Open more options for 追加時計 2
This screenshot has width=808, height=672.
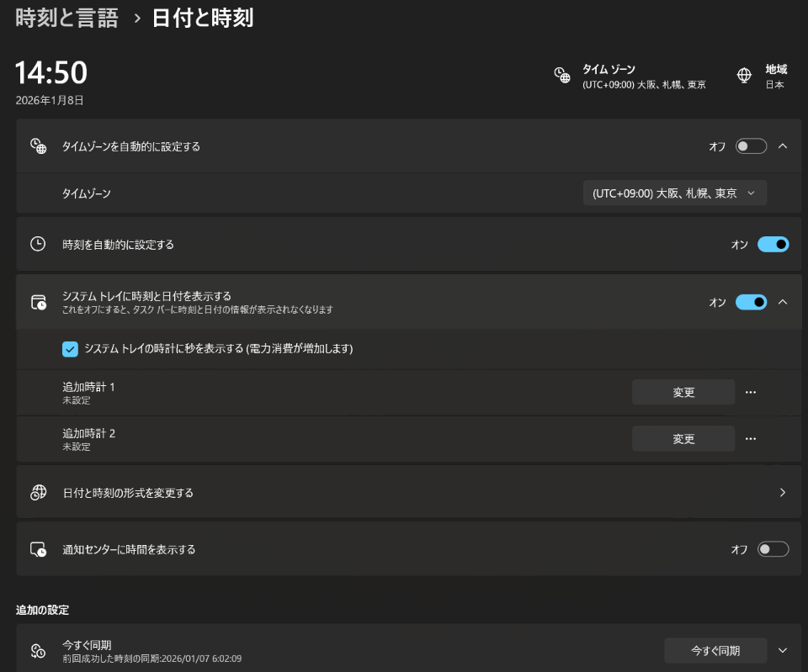(x=751, y=439)
